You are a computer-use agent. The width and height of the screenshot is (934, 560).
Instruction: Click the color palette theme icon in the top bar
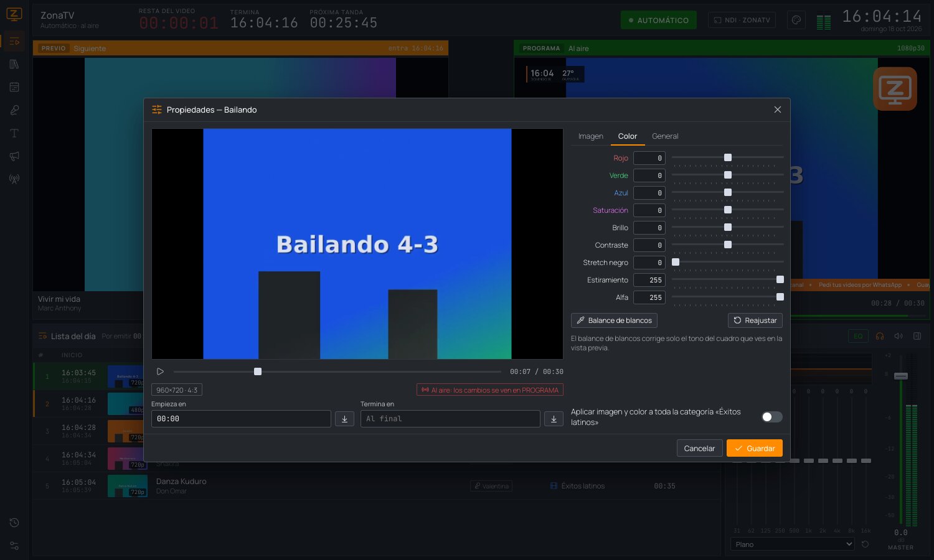tap(796, 20)
